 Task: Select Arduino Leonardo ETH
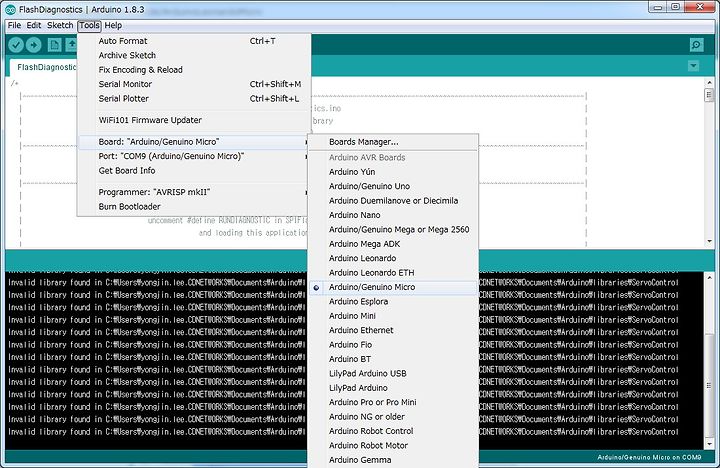pos(393,272)
